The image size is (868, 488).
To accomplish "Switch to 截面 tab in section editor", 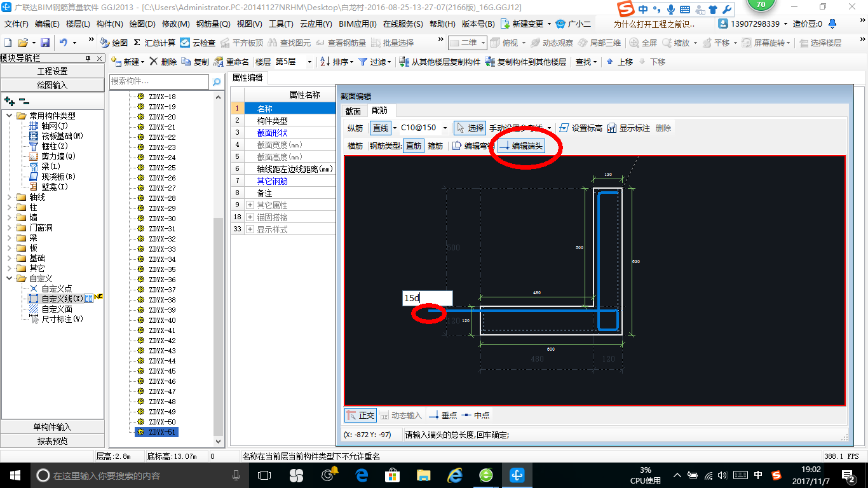I will tap(353, 111).
